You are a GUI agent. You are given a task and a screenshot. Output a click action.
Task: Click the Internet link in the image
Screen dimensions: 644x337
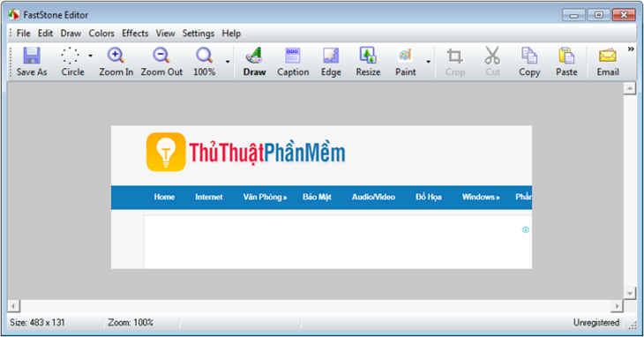[x=209, y=197]
